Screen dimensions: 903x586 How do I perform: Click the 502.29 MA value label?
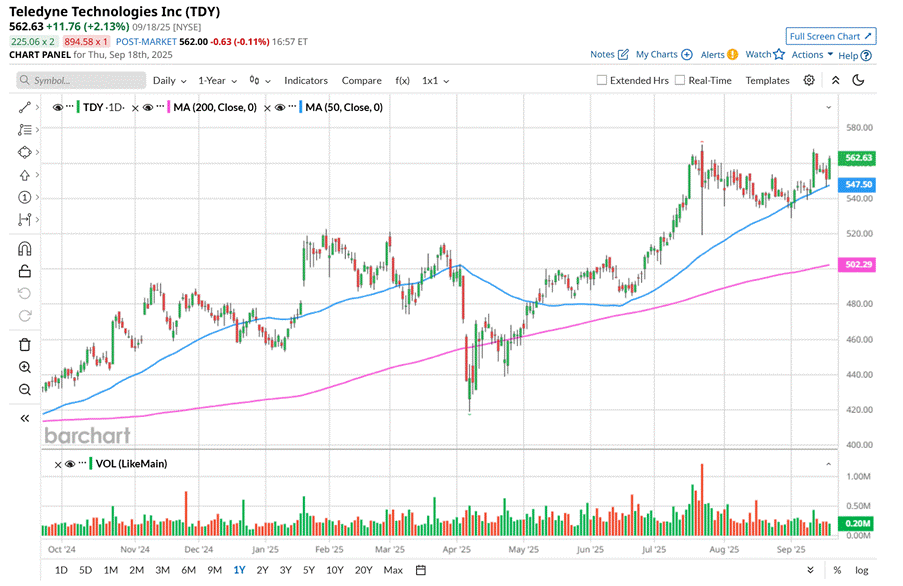857,264
